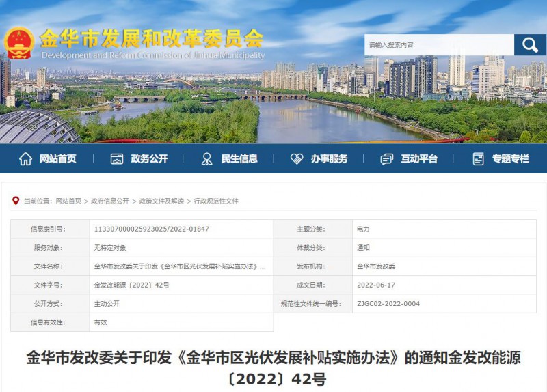The height and width of the screenshot is (392, 547).
Task: Click the 政府信息公开 breadcrumb link
Action: point(110,201)
